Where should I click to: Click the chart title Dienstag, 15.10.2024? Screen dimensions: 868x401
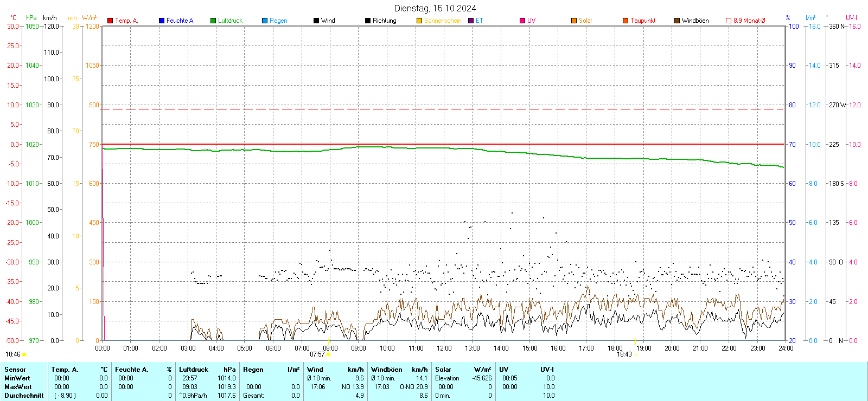point(435,8)
